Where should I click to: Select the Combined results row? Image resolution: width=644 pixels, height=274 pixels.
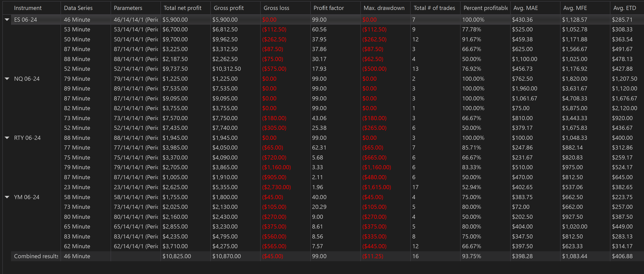tap(36, 256)
